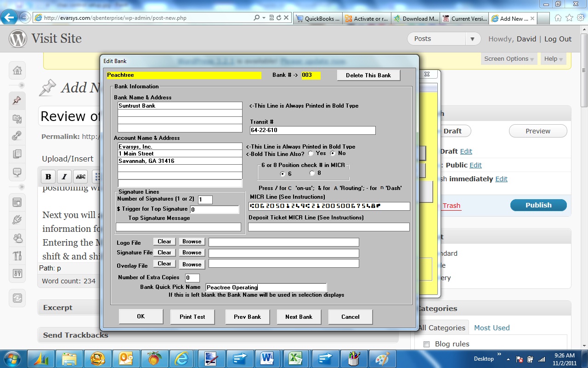Click the Number of Extra Copies field
The width and height of the screenshot is (588, 368).
click(192, 278)
